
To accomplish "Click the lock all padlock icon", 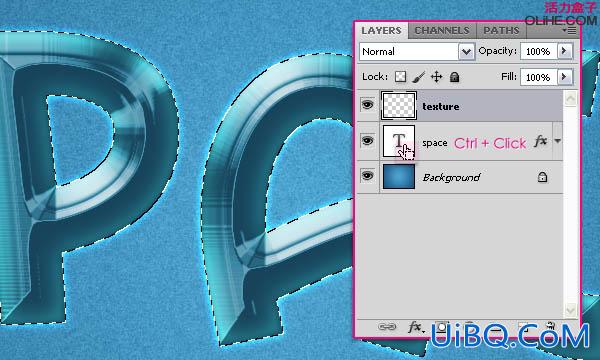I will point(454,77).
